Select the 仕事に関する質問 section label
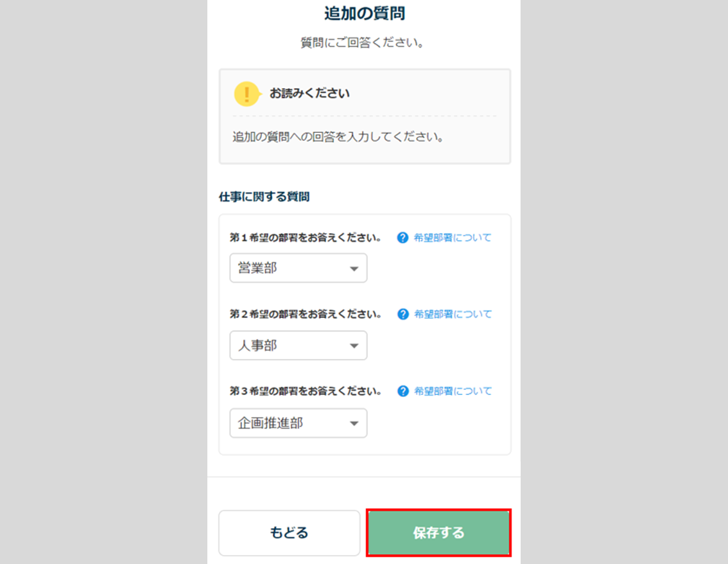 (264, 197)
